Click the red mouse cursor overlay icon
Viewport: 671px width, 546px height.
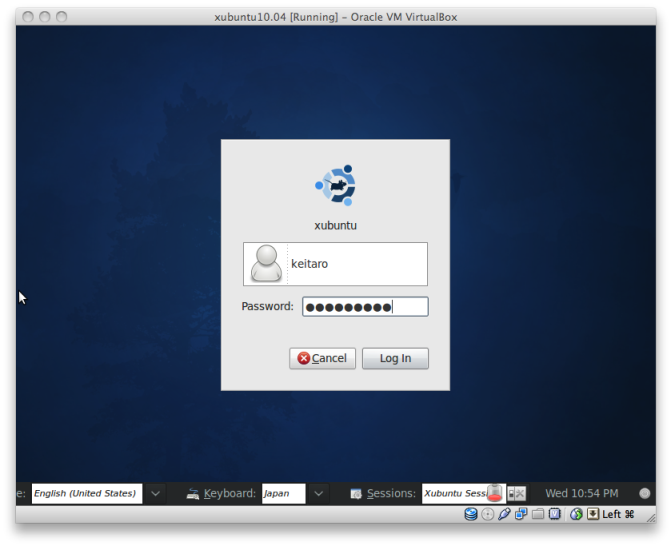(495, 493)
